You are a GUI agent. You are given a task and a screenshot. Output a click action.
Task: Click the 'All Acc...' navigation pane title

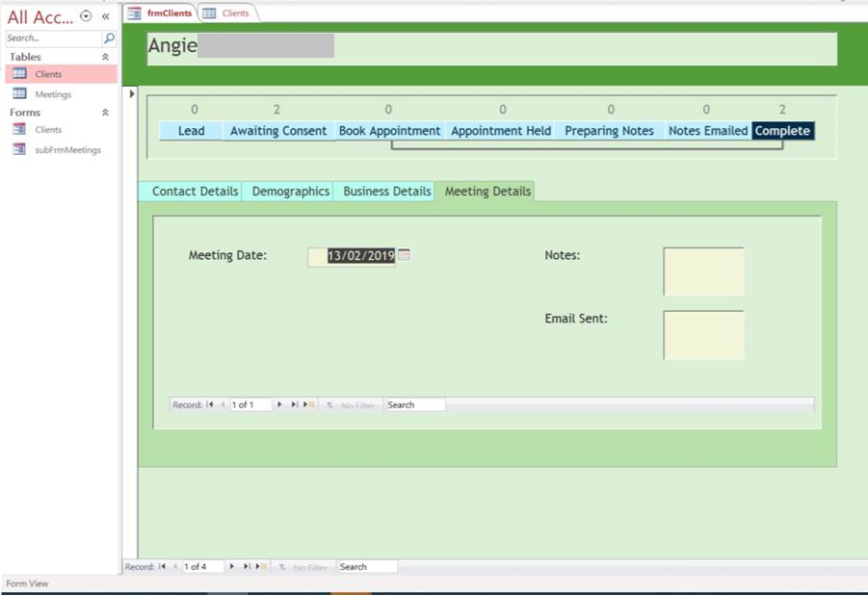pos(39,17)
